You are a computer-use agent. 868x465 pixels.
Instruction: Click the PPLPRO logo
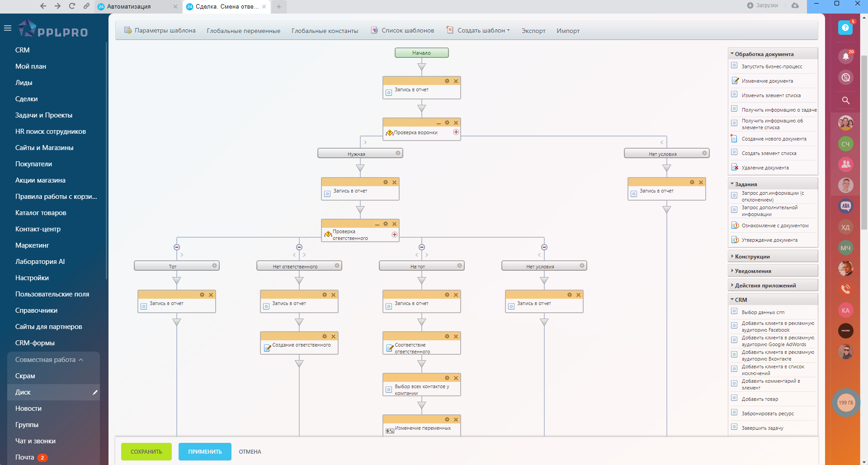click(x=53, y=28)
